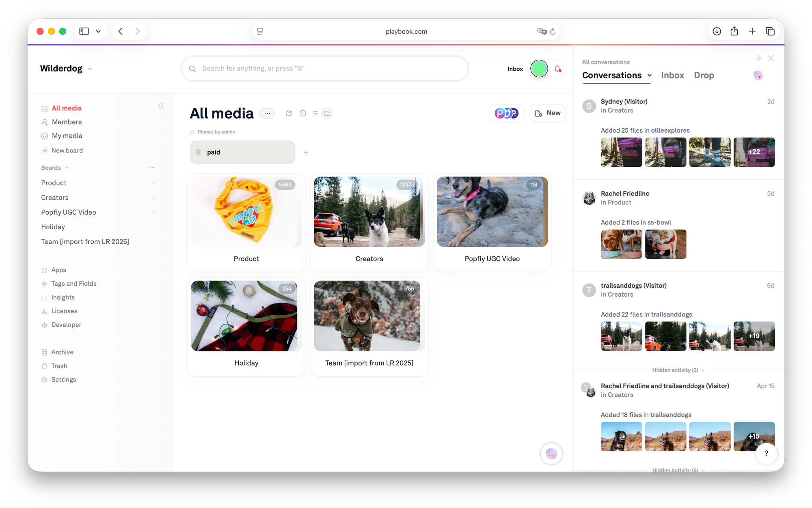Click the green user avatar circle
The image size is (812, 508).
[539, 69]
